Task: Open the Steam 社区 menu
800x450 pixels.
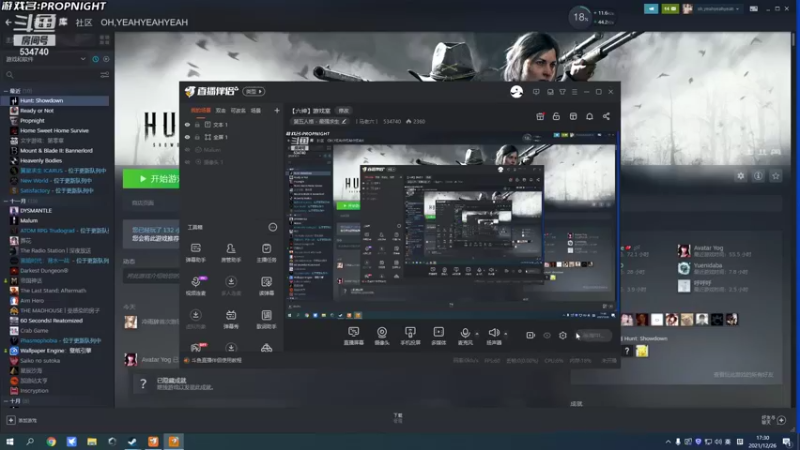Action: pyautogui.click(x=84, y=22)
